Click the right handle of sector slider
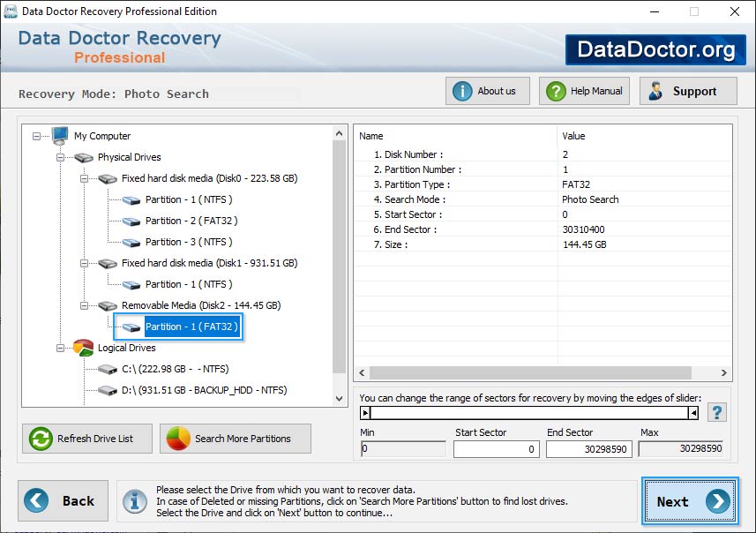756x533 pixels. (693, 413)
